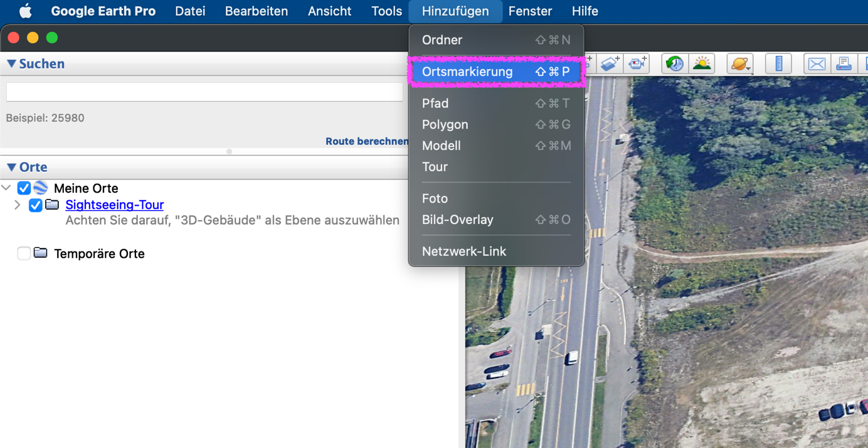Uncheck the Meine Orte checkbox
The width and height of the screenshot is (868, 448).
click(x=24, y=188)
